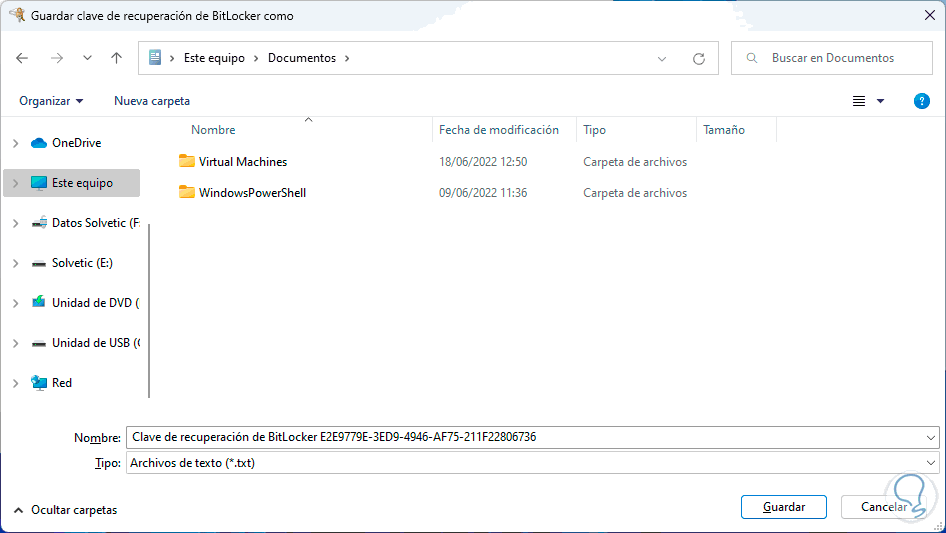Select the WindowsPowerShell folder icon
This screenshot has height=533, width=946.
point(187,192)
